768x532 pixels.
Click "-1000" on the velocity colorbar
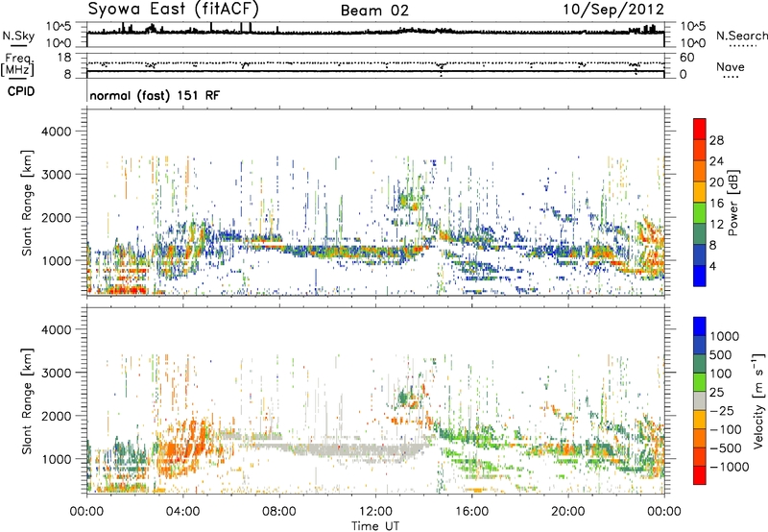(730, 467)
